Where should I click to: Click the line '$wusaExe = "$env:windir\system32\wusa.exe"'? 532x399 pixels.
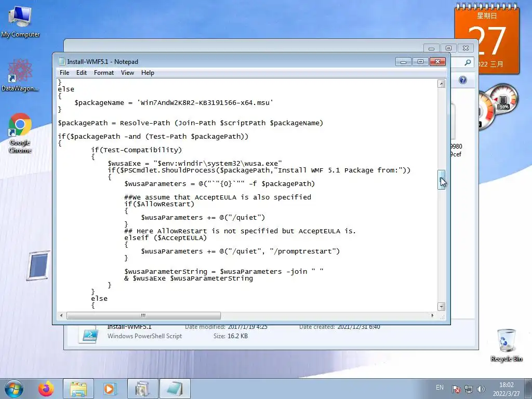tap(195, 163)
